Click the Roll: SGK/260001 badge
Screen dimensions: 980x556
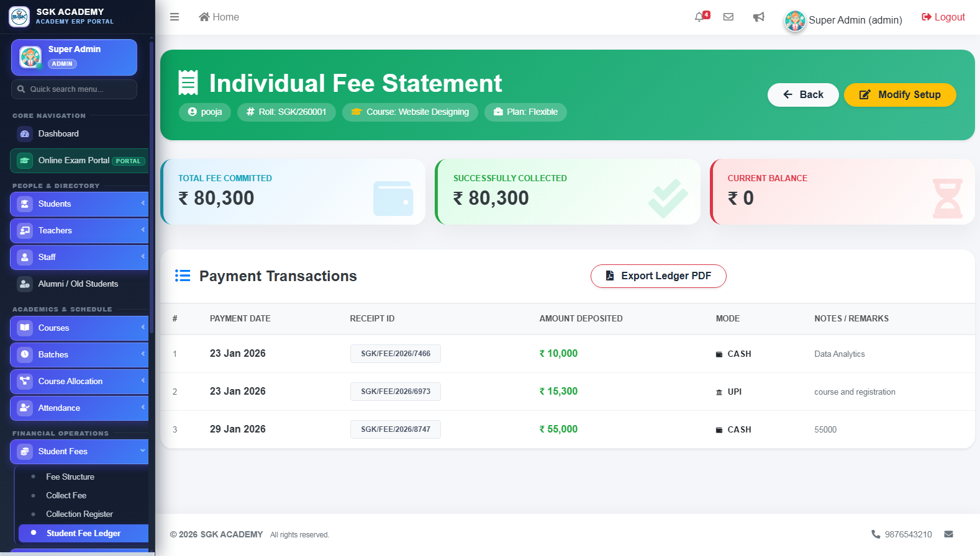(x=286, y=112)
